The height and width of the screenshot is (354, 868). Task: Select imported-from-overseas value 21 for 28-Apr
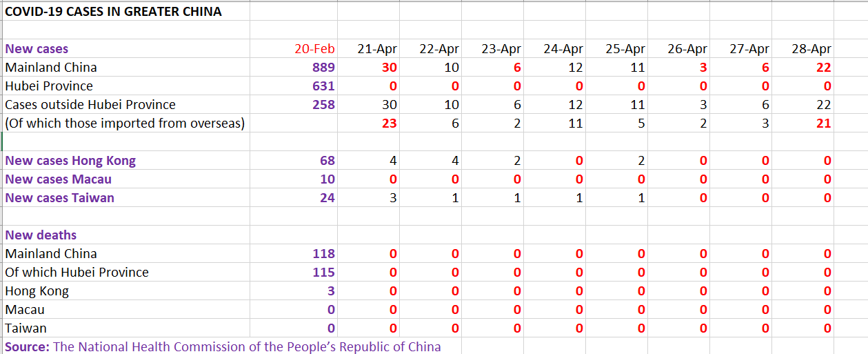(x=824, y=124)
